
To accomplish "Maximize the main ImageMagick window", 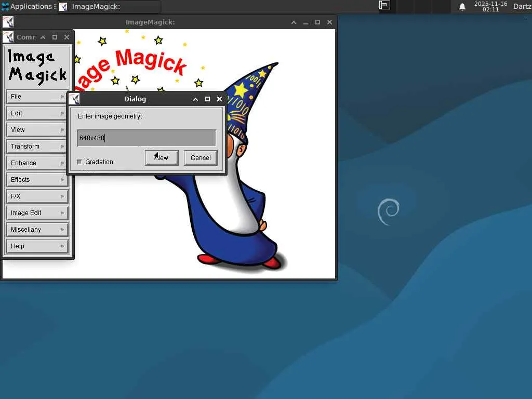I will click(x=317, y=22).
